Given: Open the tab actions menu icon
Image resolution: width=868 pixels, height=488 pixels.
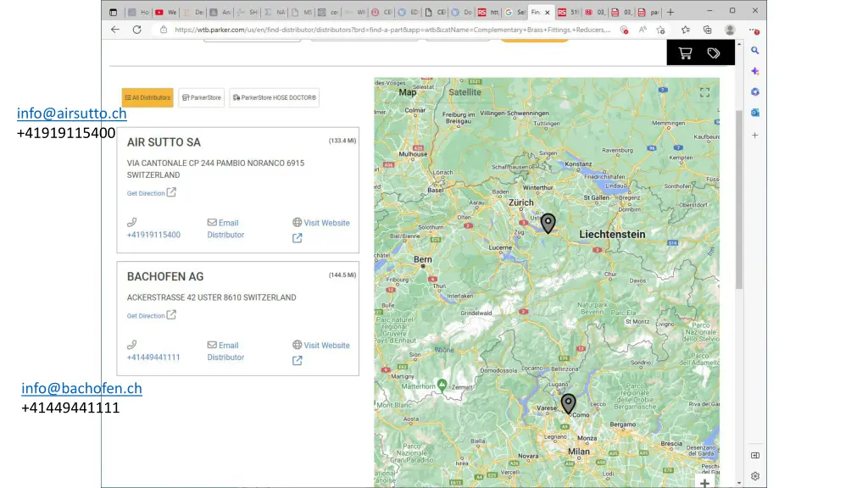Looking at the screenshot, I should 113,12.
